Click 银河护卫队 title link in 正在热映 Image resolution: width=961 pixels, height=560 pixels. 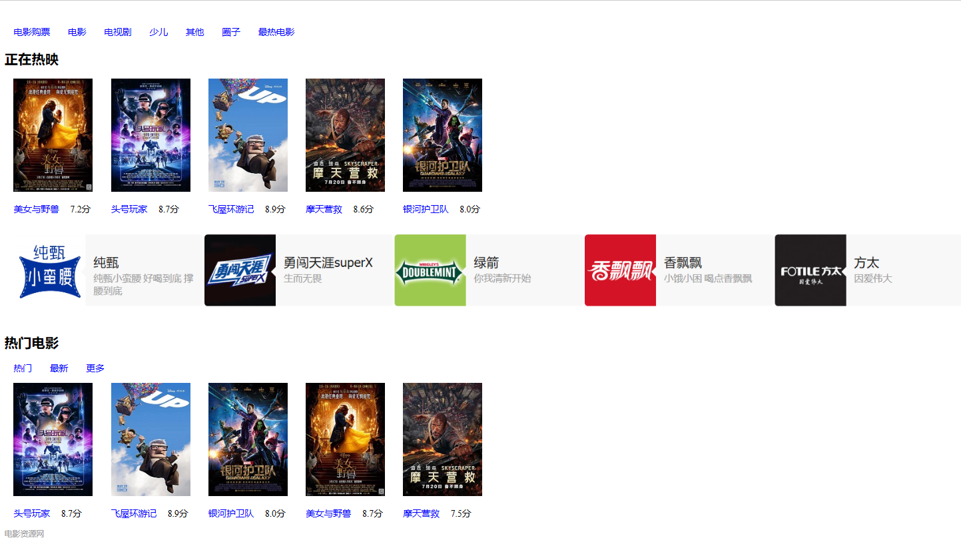pos(426,209)
